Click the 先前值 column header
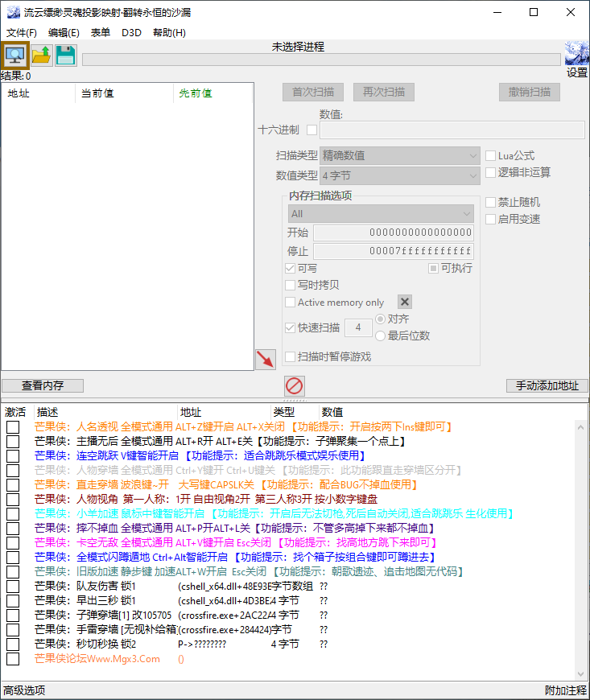Viewport: 590px width, 700px height. pyautogui.click(x=213, y=93)
